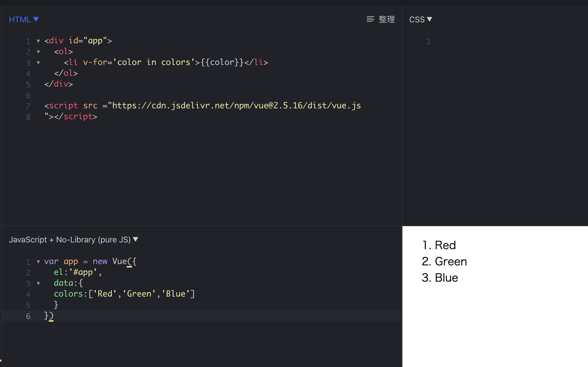Click the Green list item in results
This screenshot has height=367, width=588.
pyautogui.click(x=450, y=261)
